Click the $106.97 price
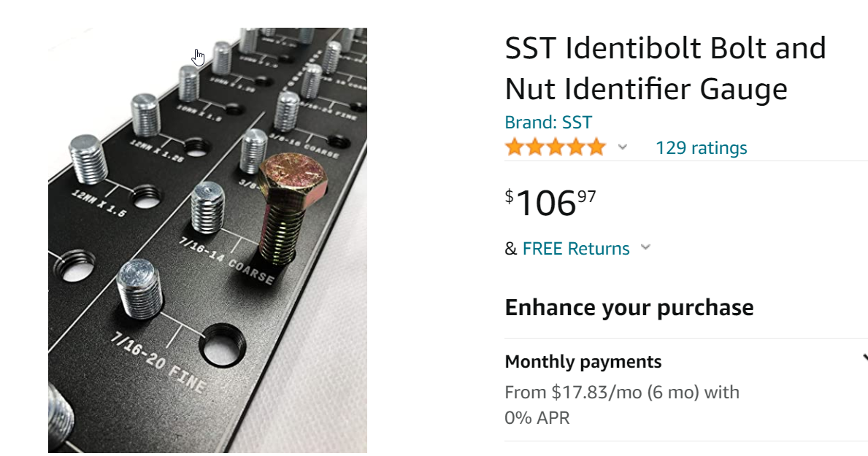Image resolution: width=868 pixels, height=456 pixels. (550, 202)
